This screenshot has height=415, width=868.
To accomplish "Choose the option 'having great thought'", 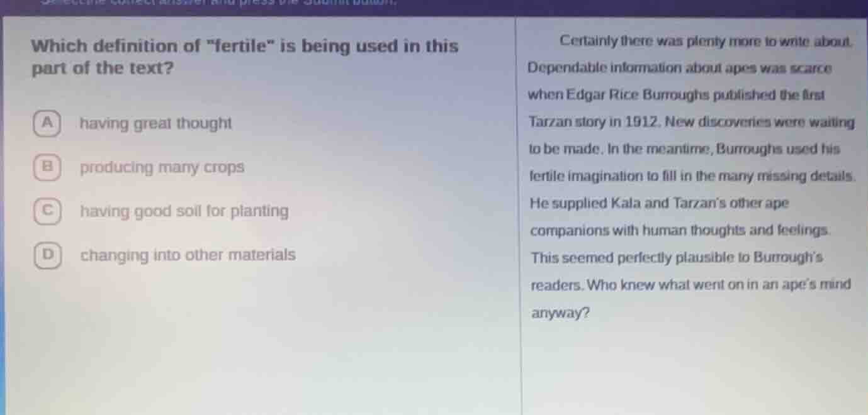I will (x=155, y=124).
